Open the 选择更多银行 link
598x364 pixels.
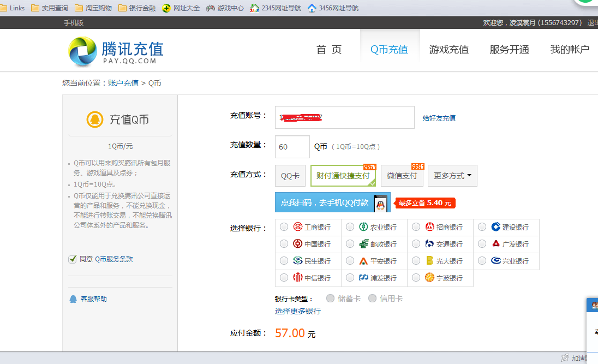click(x=298, y=311)
